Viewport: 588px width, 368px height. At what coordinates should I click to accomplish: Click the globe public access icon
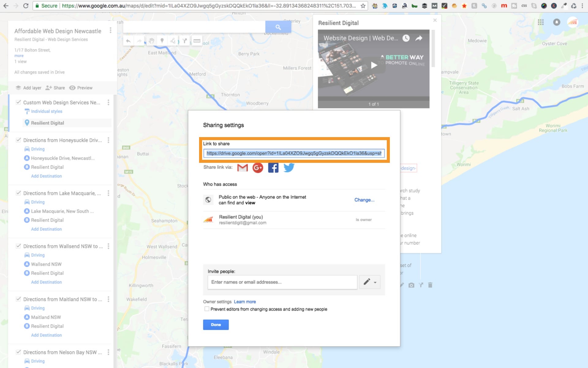(208, 200)
